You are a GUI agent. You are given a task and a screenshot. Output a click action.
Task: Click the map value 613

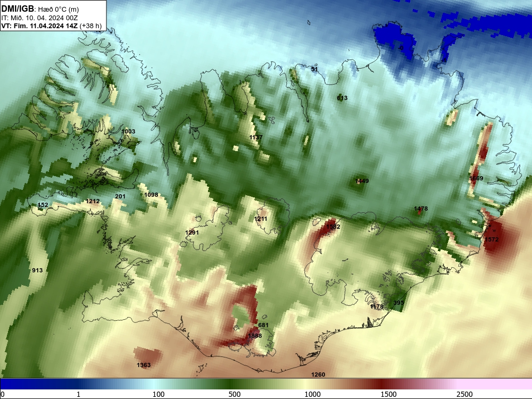(342, 98)
